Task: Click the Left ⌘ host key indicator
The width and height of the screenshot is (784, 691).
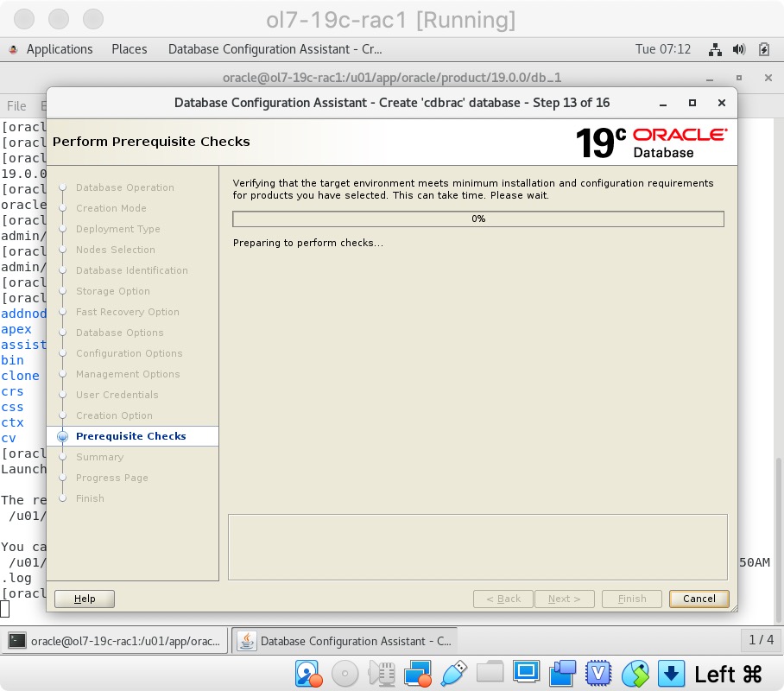Action: coord(728,675)
